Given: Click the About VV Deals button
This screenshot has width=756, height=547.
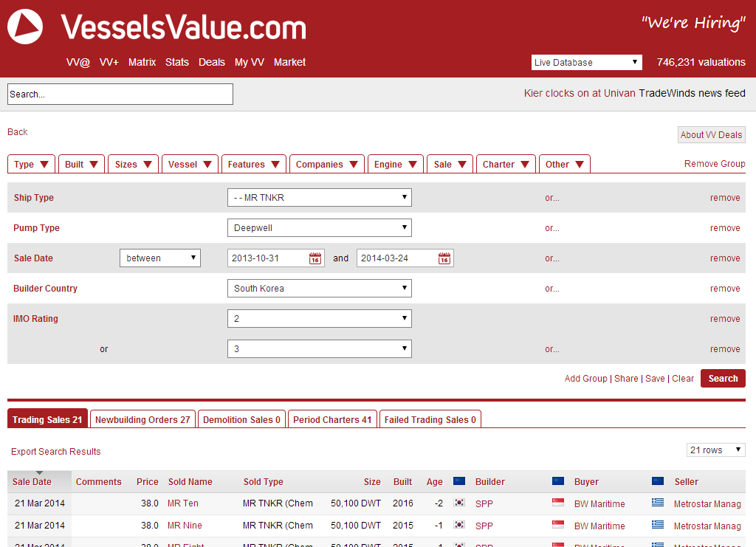Looking at the screenshot, I should [x=711, y=135].
